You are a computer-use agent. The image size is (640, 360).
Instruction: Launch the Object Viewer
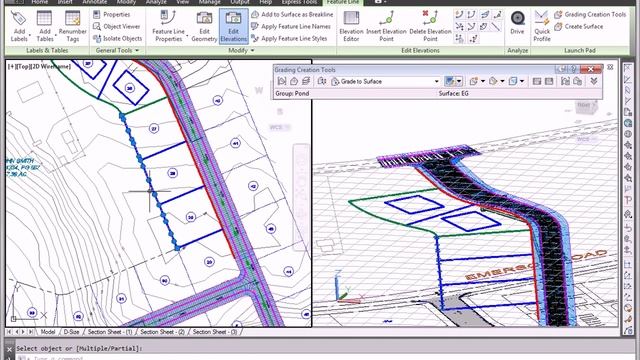[x=117, y=27]
